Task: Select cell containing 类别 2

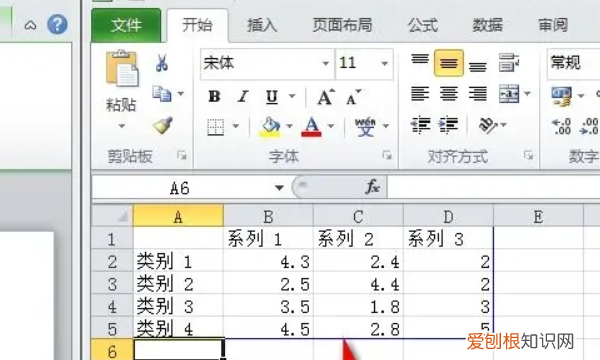Action: tap(178, 283)
